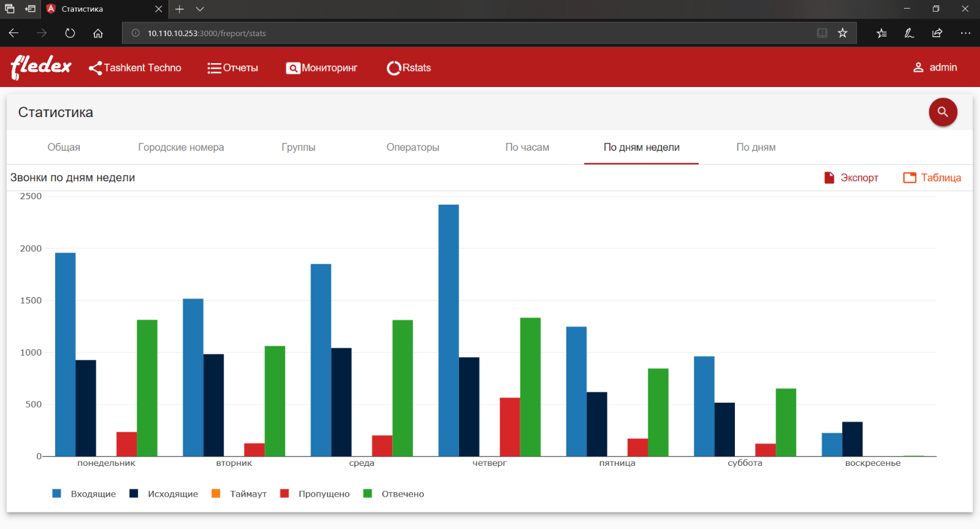Open the tab preview chevron
This screenshot has width=980, height=529.
[200, 9]
